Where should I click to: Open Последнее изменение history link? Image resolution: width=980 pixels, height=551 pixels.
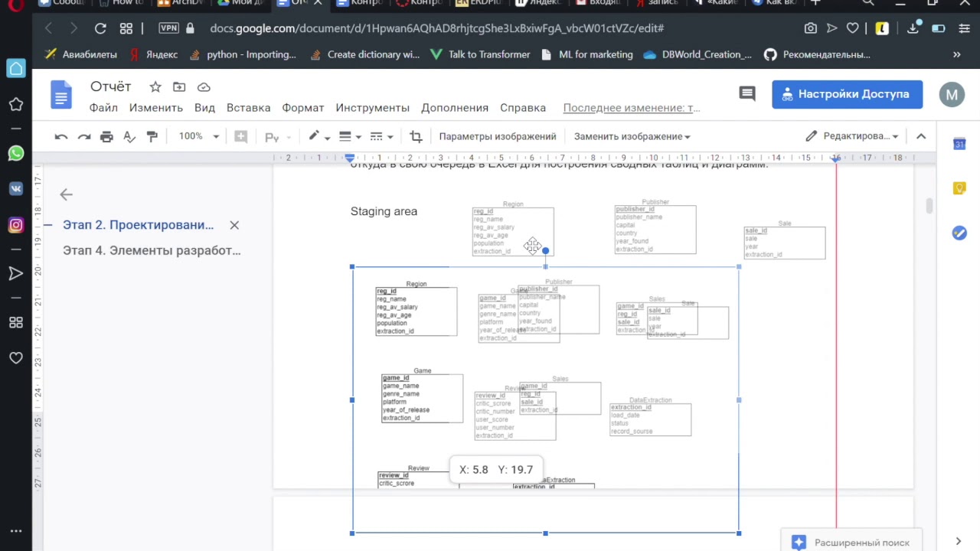(x=632, y=108)
